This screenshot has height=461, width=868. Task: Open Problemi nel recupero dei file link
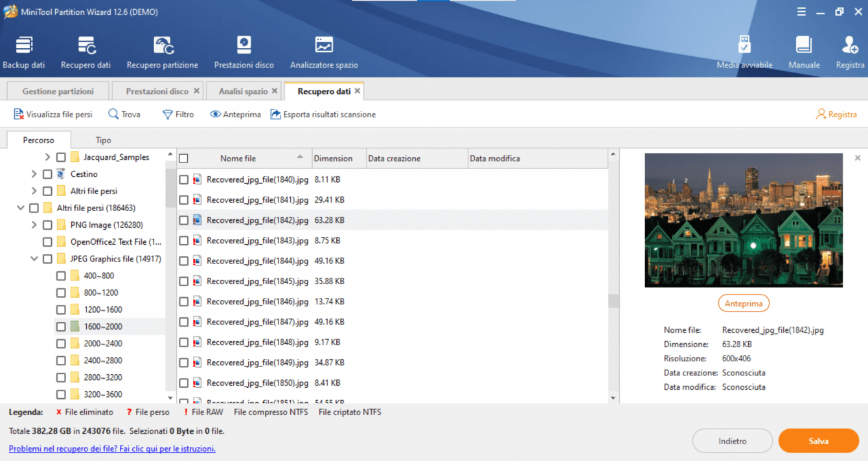pos(112,448)
